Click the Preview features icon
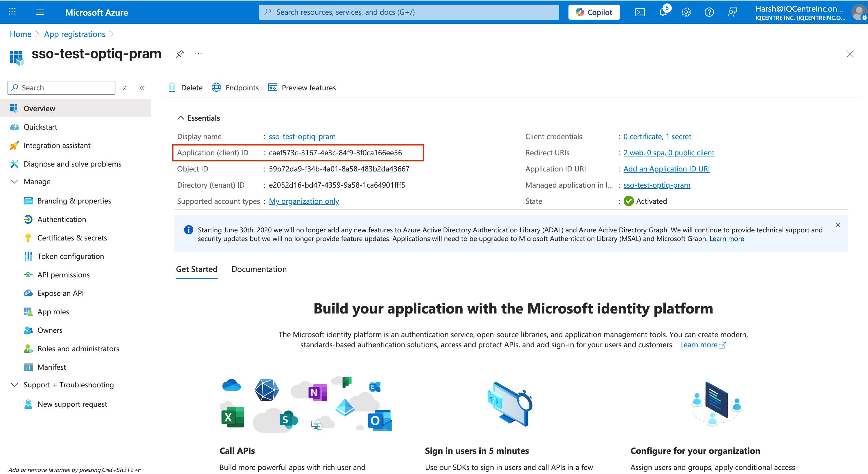 click(x=272, y=88)
